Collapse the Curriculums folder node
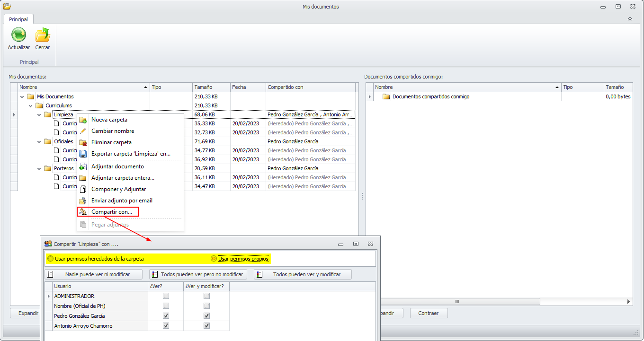Image resolution: width=644 pixels, height=341 pixels. tap(31, 105)
